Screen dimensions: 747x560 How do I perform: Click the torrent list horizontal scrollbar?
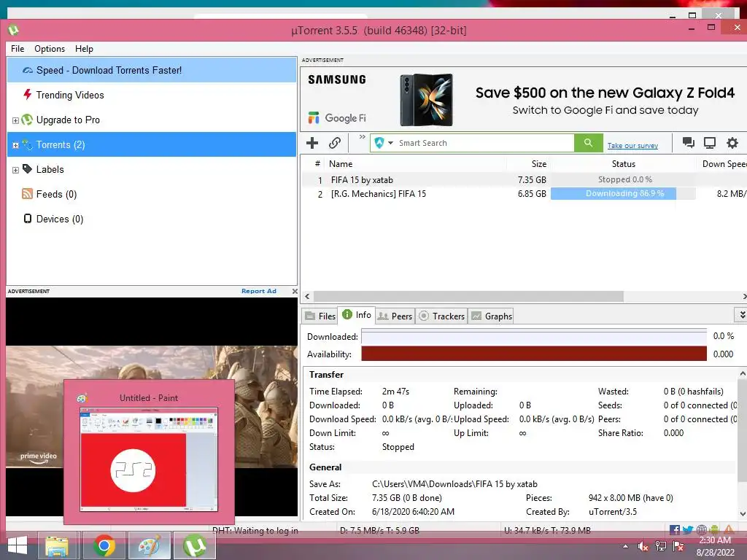click(468, 296)
